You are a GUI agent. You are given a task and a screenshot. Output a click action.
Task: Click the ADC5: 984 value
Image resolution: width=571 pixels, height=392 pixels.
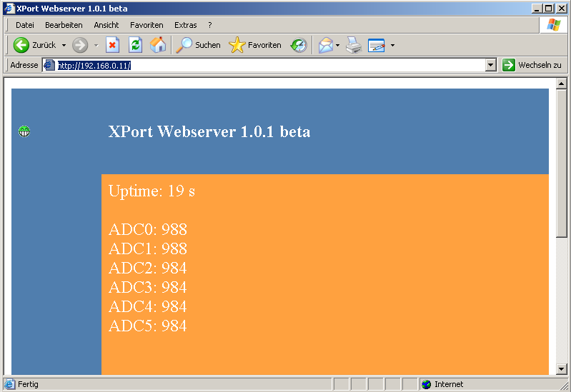[148, 326]
